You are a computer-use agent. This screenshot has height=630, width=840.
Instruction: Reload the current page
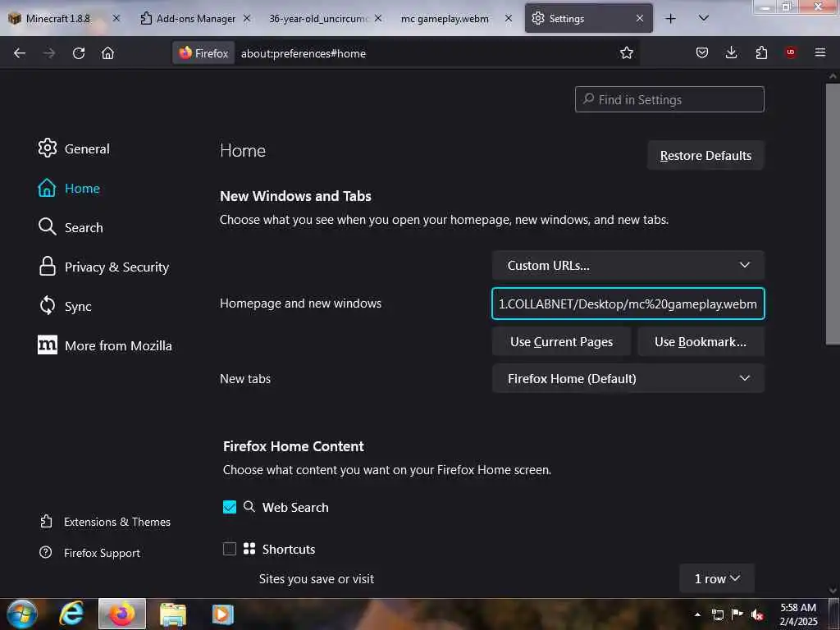coord(79,53)
